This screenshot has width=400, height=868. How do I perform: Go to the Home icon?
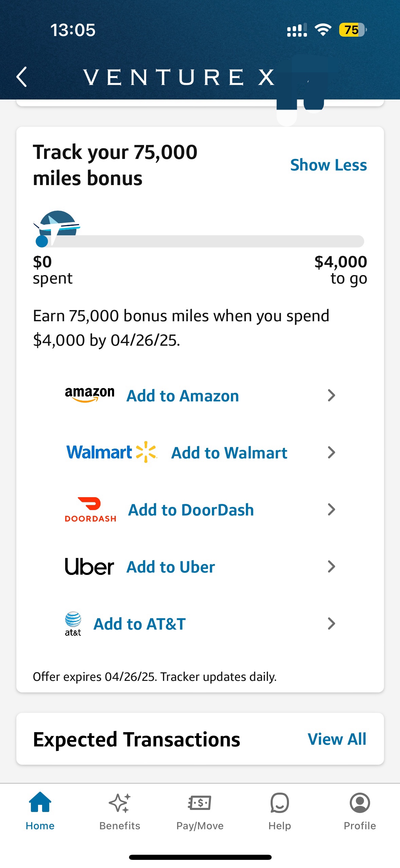coord(40,802)
